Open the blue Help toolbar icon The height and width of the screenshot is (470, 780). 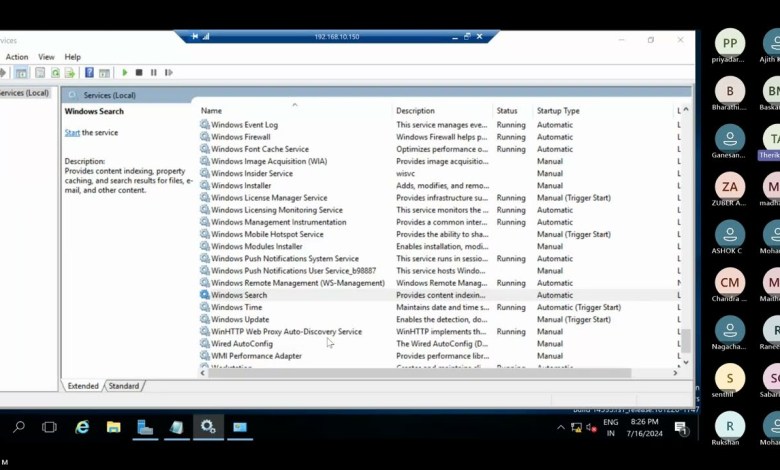pyautogui.click(x=89, y=73)
